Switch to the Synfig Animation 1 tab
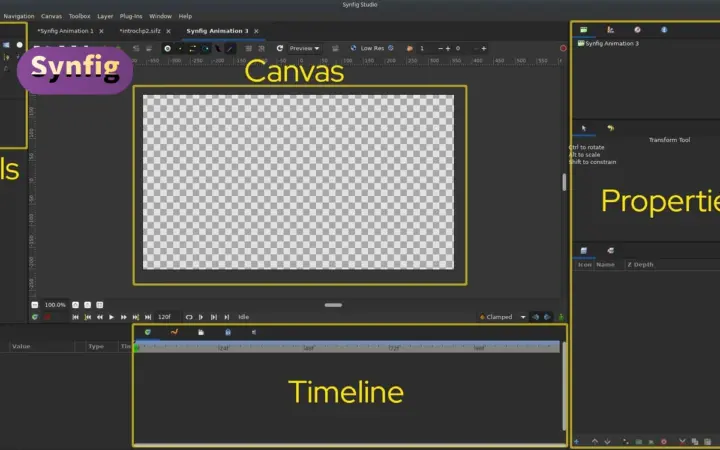 [65, 31]
